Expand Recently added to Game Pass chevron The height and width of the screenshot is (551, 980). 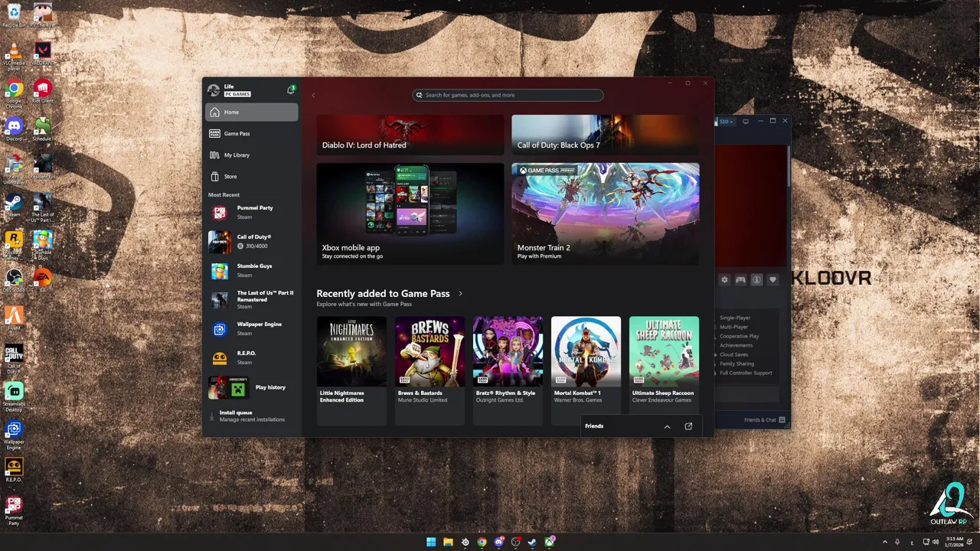[460, 294]
